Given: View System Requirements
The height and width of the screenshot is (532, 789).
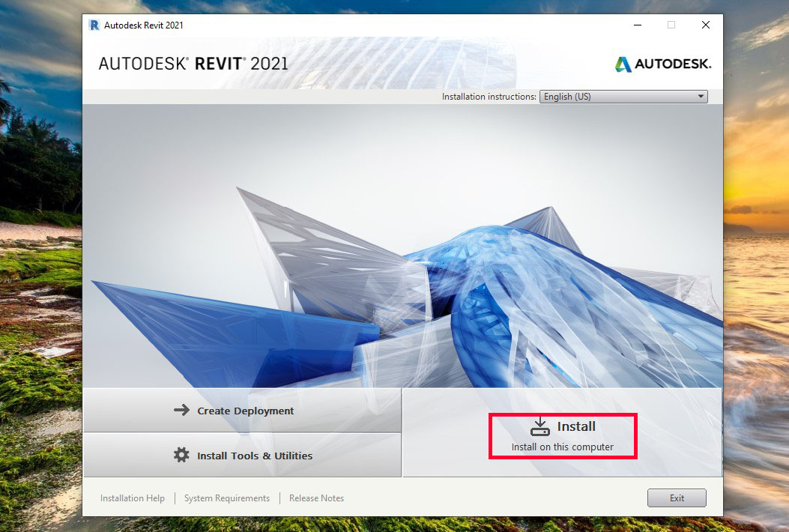Looking at the screenshot, I should pyautogui.click(x=226, y=498).
